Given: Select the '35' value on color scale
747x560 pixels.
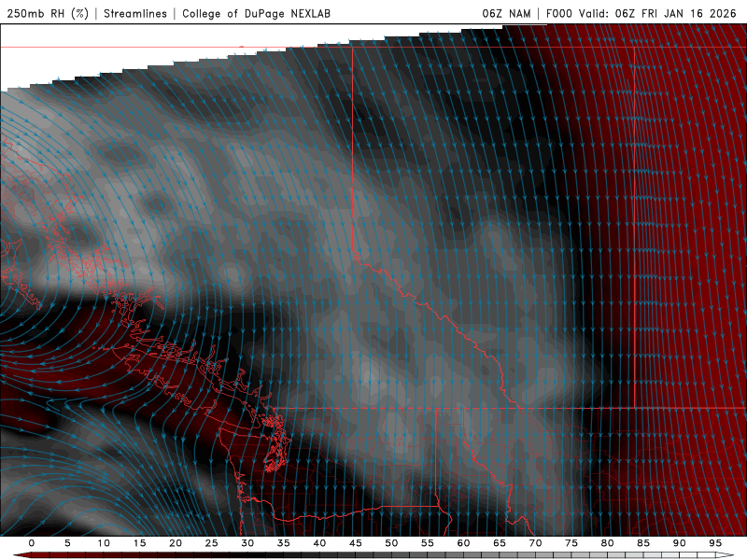Looking at the screenshot, I should coord(283,543).
